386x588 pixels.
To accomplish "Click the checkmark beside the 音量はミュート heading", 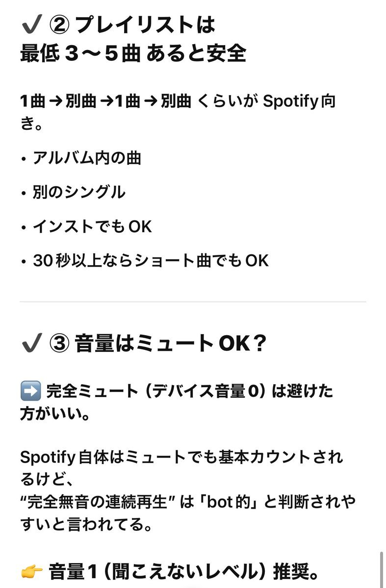I will point(31,344).
